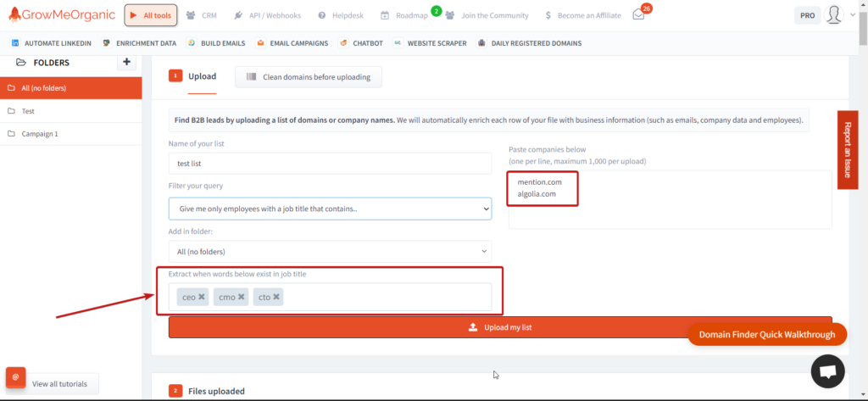The image size is (868, 401).
Task: Open the Chatbot tool
Action: coord(361,42)
